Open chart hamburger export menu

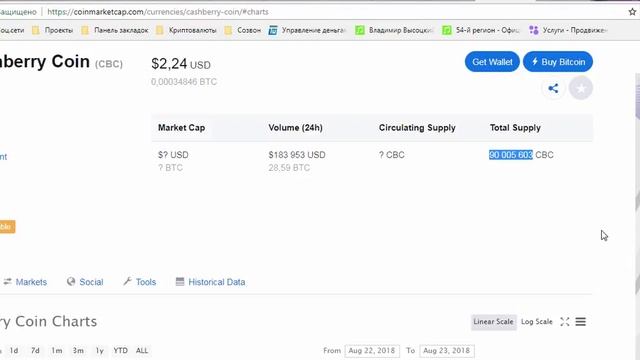[x=581, y=322]
